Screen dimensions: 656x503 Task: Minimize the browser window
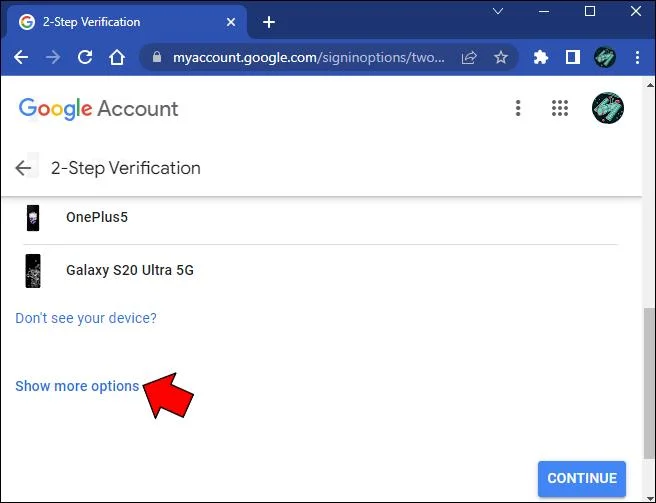[x=544, y=11]
